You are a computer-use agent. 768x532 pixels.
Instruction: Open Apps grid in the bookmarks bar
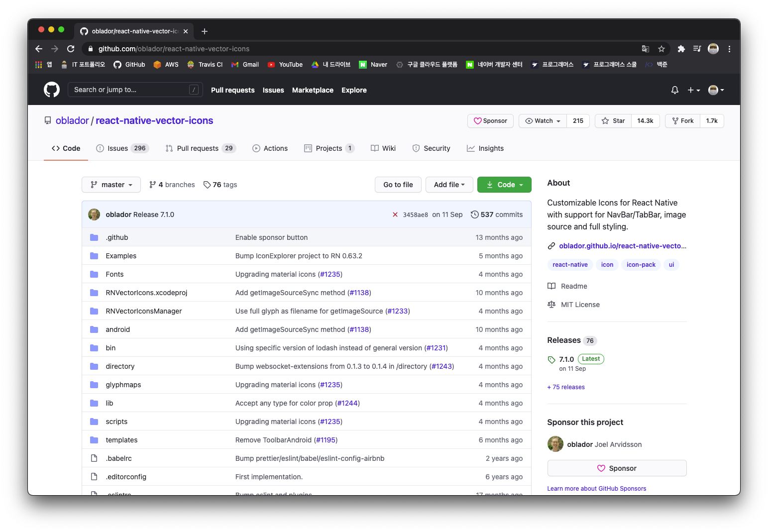[44, 65]
